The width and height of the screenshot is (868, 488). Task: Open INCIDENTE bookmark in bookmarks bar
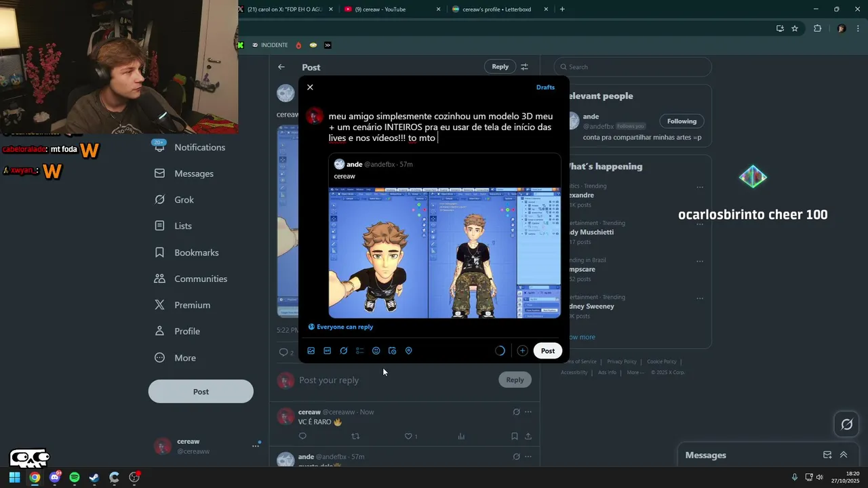[270, 45]
